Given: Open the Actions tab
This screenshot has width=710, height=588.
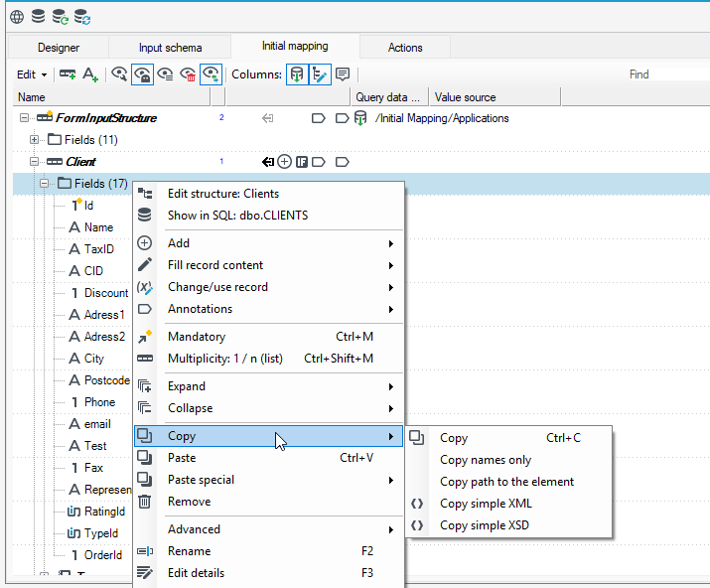Looking at the screenshot, I should [x=405, y=47].
